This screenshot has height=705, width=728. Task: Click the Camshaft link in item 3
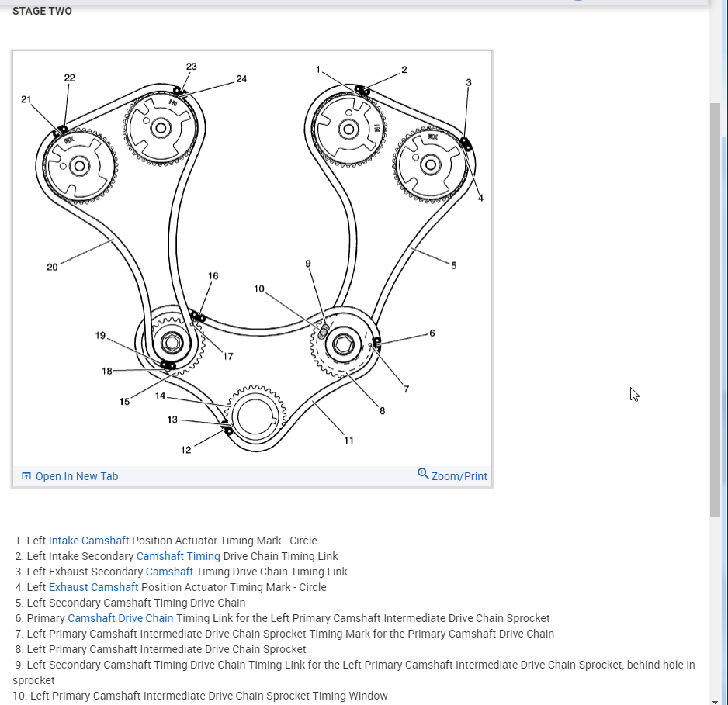click(x=169, y=572)
